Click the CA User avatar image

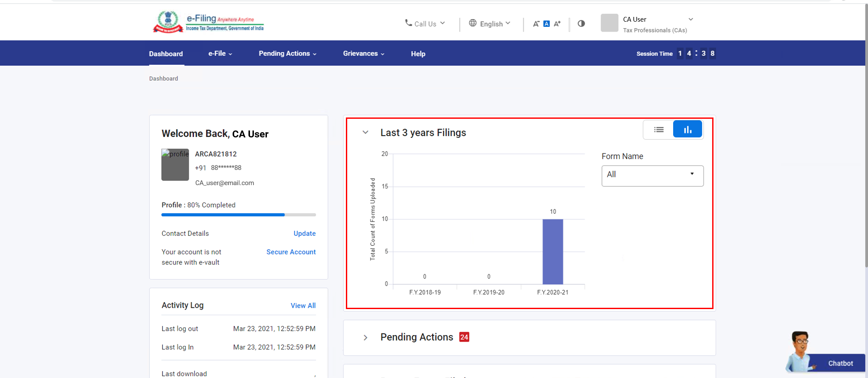pos(609,23)
